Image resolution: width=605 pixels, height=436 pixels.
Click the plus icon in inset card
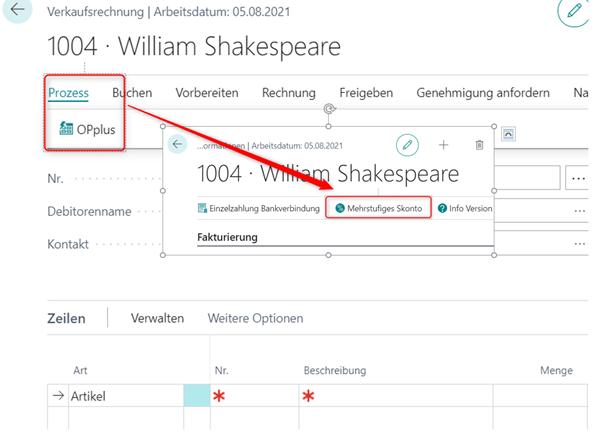[x=444, y=145]
